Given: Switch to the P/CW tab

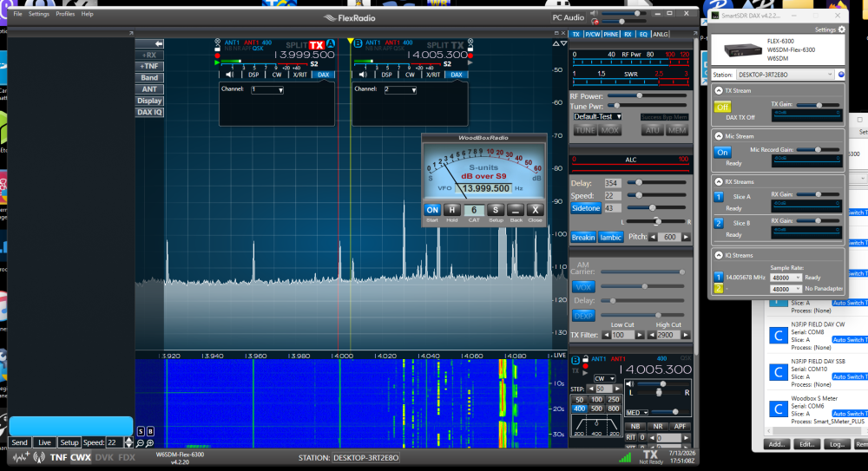Looking at the screenshot, I should [x=592, y=35].
